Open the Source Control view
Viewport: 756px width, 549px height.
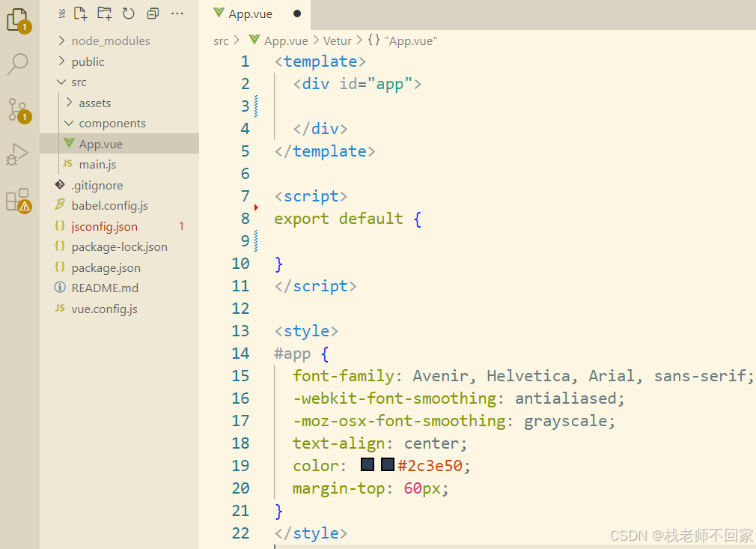[18, 109]
